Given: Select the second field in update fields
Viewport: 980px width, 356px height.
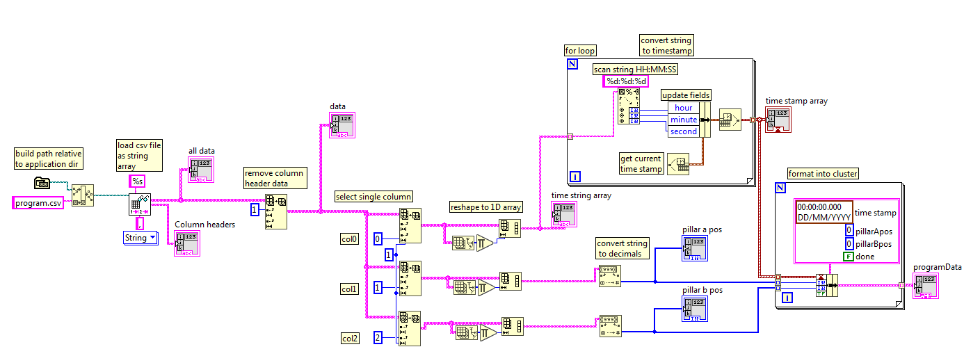Looking at the screenshot, I should click(x=683, y=131).
